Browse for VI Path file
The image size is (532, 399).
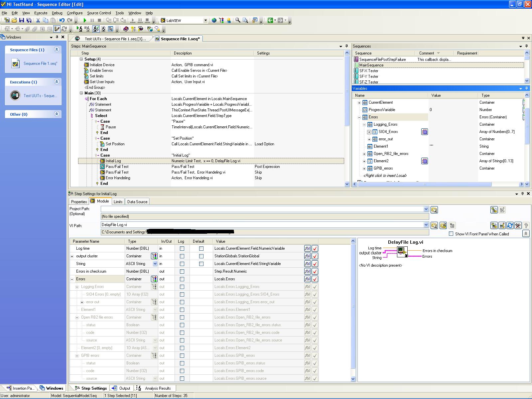[434, 225]
